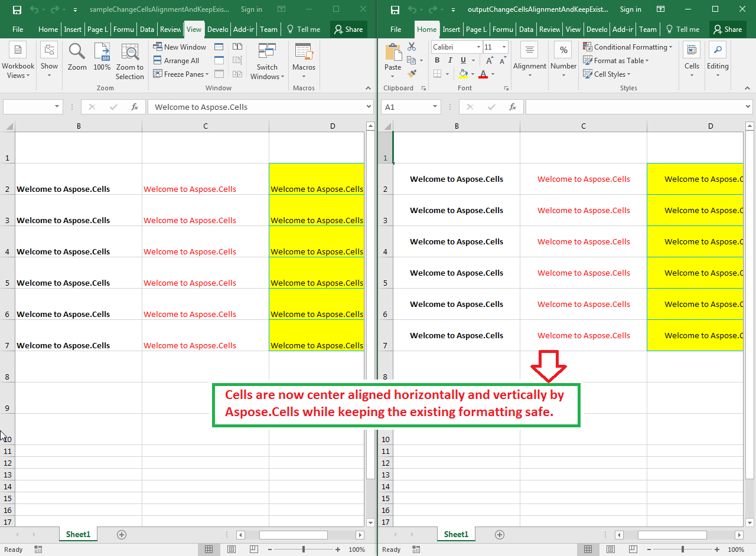Open the Insert tab in the output workbook window
Viewport: 756px width, 556px height.
click(451, 30)
